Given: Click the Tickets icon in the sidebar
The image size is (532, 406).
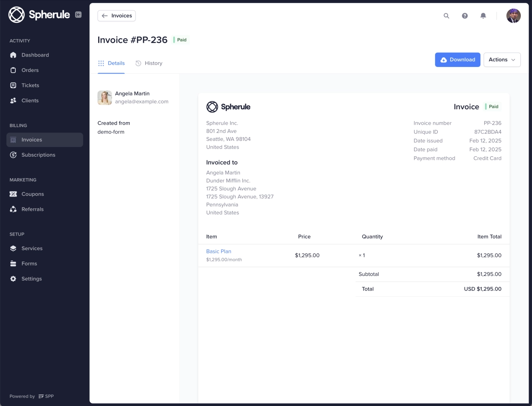Looking at the screenshot, I should 13,85.
